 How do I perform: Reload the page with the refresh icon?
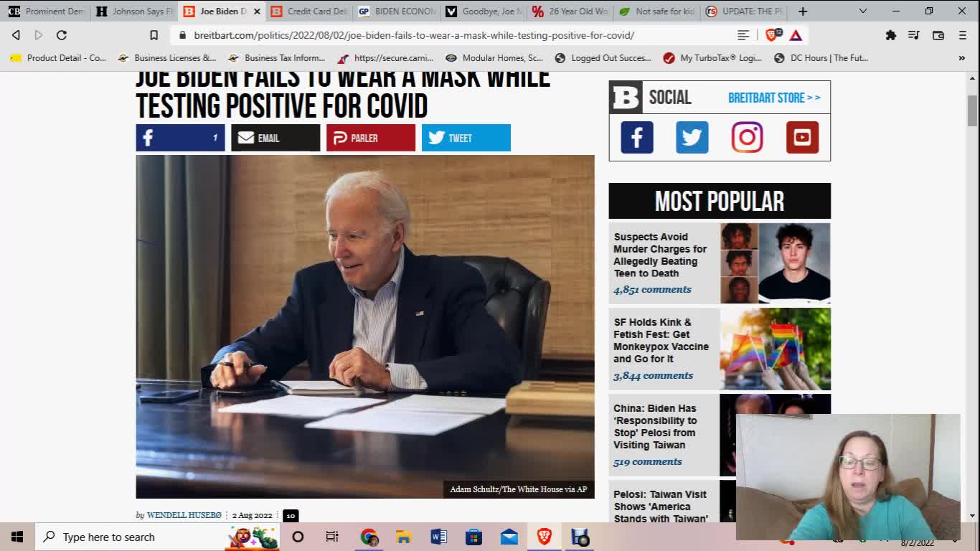click(62, 35)
